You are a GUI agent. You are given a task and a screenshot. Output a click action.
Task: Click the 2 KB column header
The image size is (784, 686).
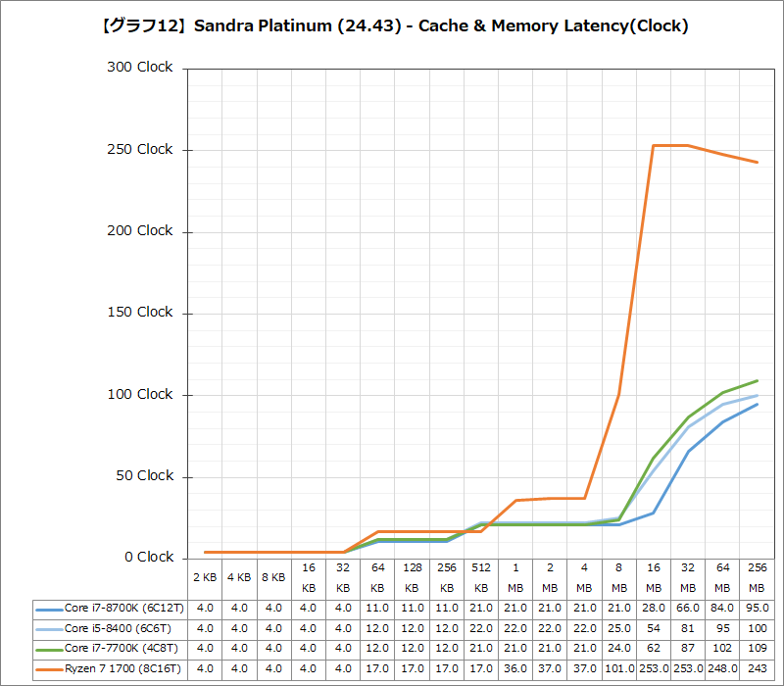point(203,579)
